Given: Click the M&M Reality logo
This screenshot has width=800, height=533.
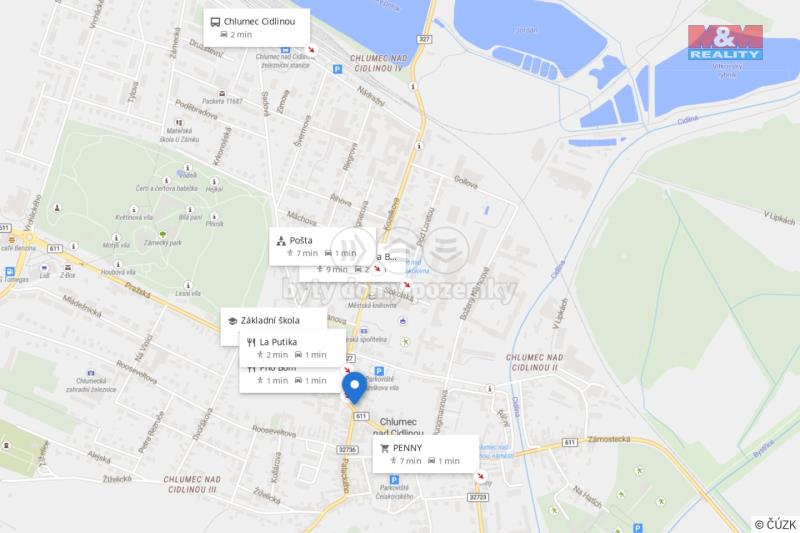Looking at the screenshot, I should pyautogui.click(x=725, y=42).
